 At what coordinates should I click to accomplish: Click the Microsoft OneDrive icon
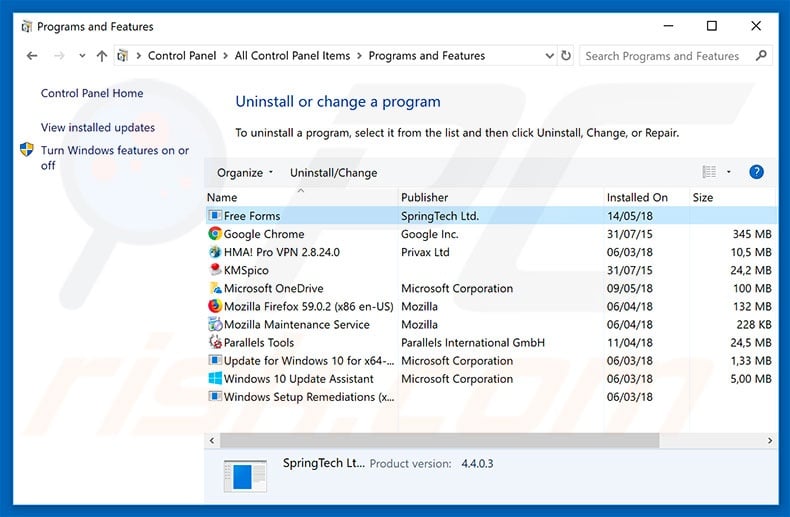[x=215, y=288]
